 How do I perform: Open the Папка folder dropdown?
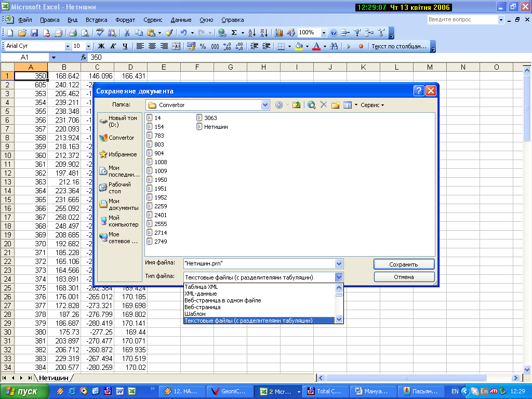(265, 105)
